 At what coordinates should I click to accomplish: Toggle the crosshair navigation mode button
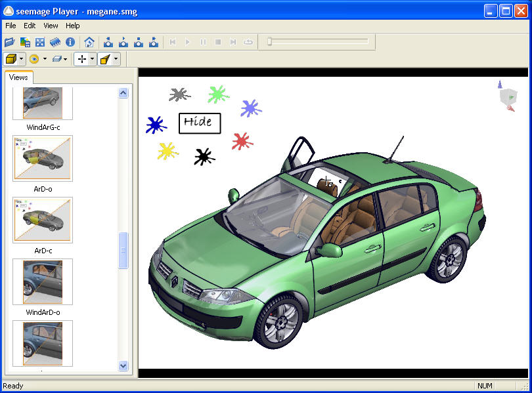click(x=81, y=59)
